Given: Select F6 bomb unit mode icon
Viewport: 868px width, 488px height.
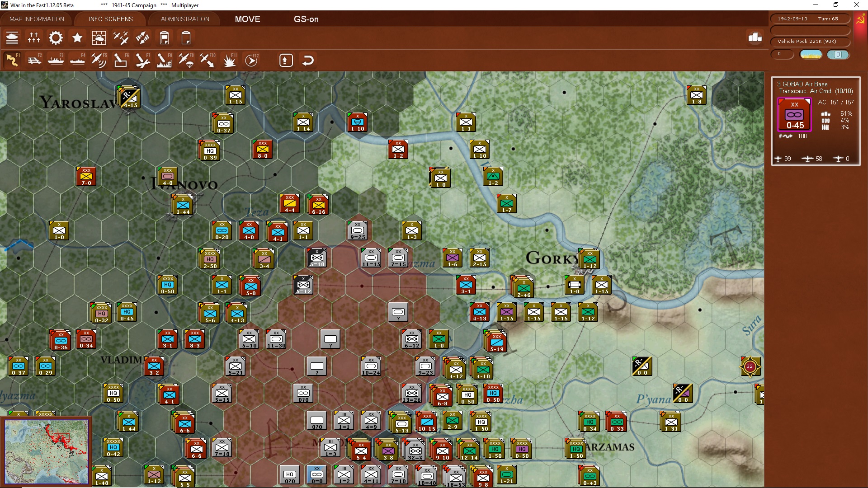Looking at the screenshot, I should coord(121,60).
